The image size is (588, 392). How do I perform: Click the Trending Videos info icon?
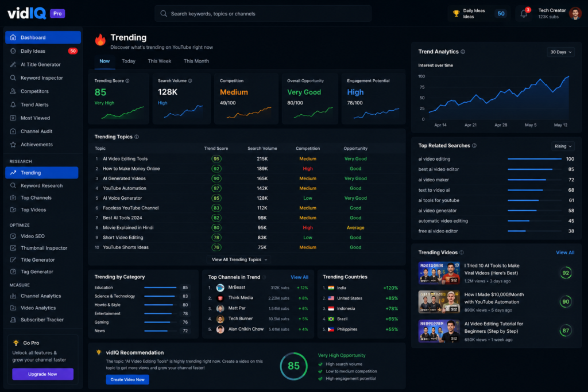pyautogui.click(x=462, y=253)
